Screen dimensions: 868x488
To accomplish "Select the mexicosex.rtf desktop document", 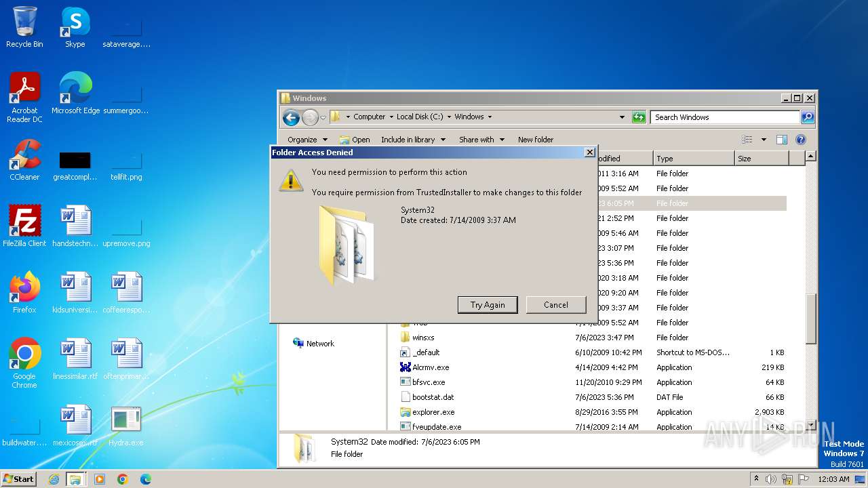I will 75,426.
